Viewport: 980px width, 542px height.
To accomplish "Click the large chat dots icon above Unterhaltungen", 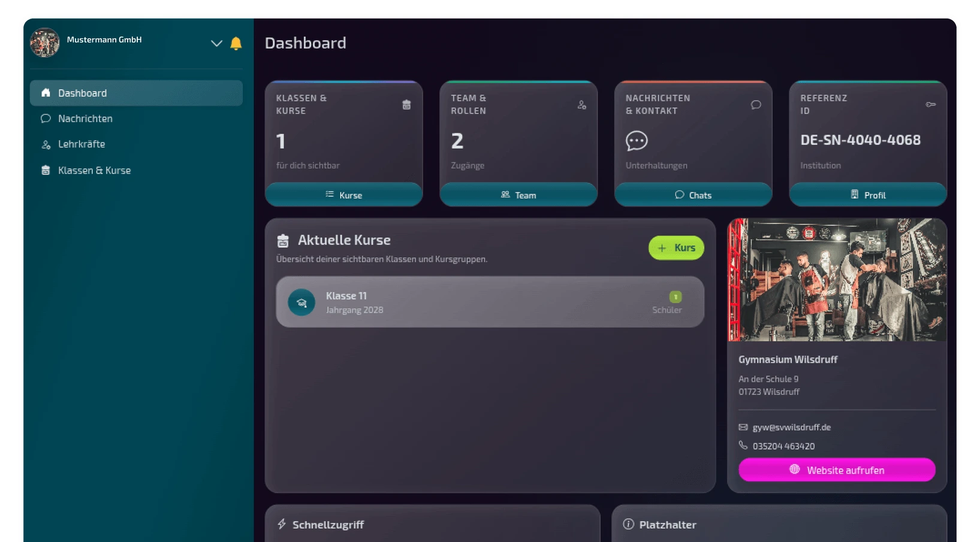I will (x=637, y=141).
